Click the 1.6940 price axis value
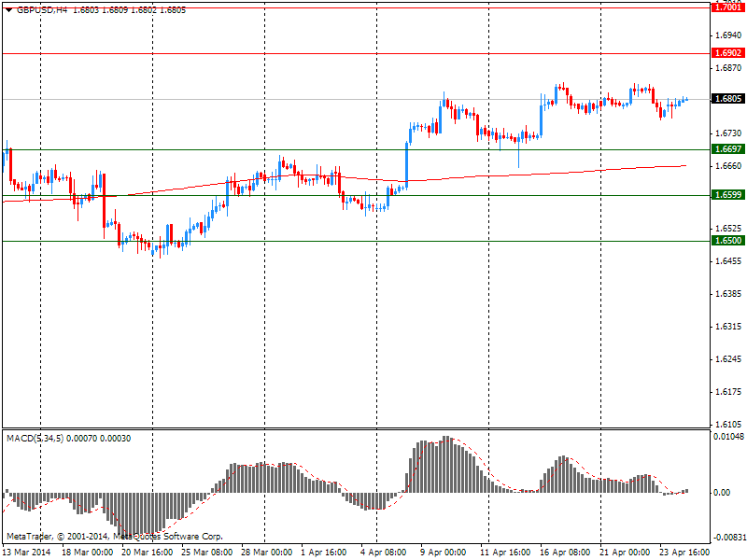This screenshot has height=560, width=747. click(x=728, y=35)
